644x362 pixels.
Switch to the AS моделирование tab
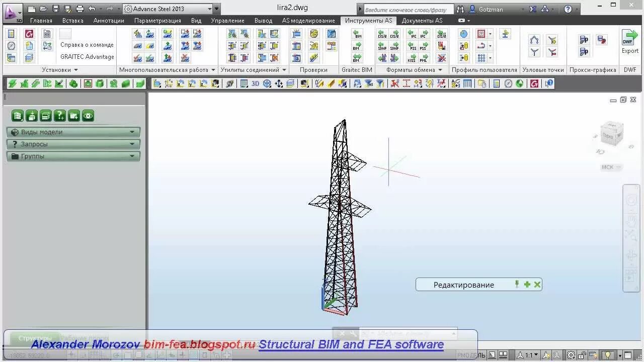tap(308, 21)
